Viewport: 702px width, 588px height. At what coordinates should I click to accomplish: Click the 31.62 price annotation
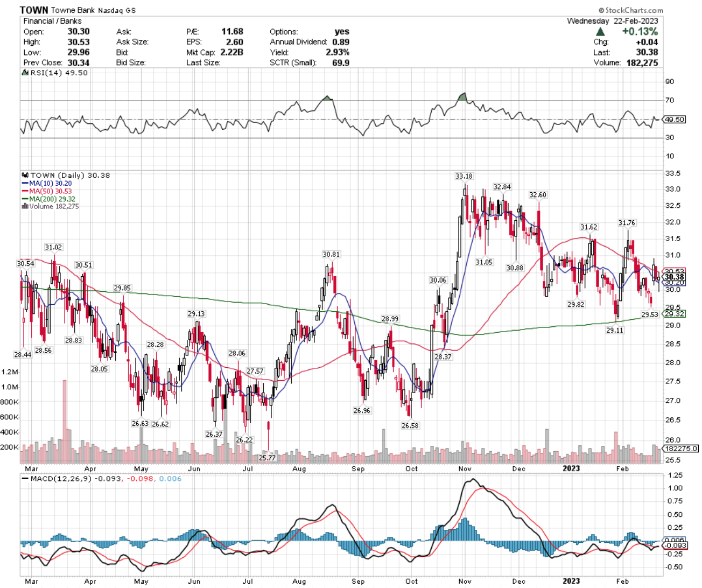pos(589,227)
